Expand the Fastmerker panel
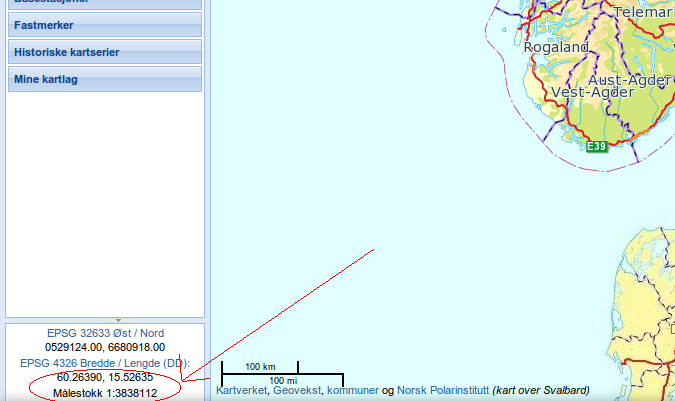675x401 pixels. (x=105, y=25)
